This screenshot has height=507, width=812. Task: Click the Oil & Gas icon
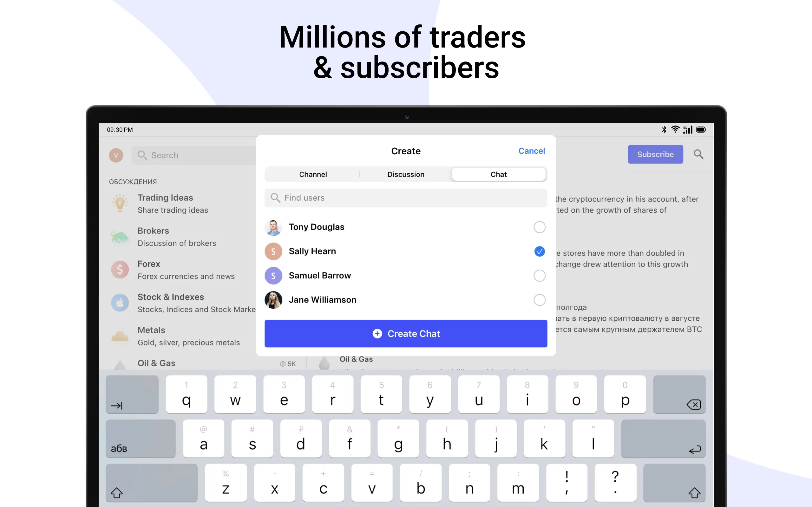[121, 363]
